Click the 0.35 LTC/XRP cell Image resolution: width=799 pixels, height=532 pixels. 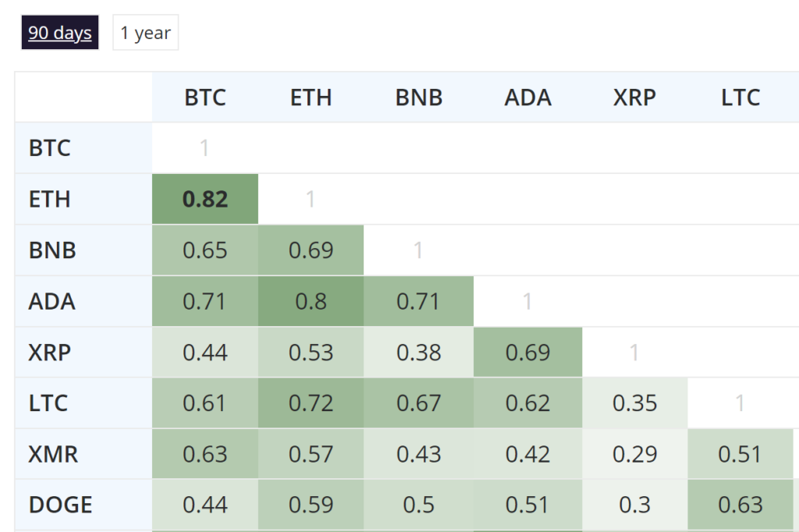(635, 403)
